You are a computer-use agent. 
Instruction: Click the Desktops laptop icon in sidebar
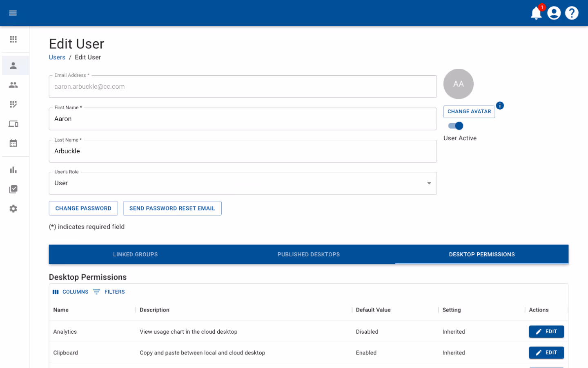[13, 123]
